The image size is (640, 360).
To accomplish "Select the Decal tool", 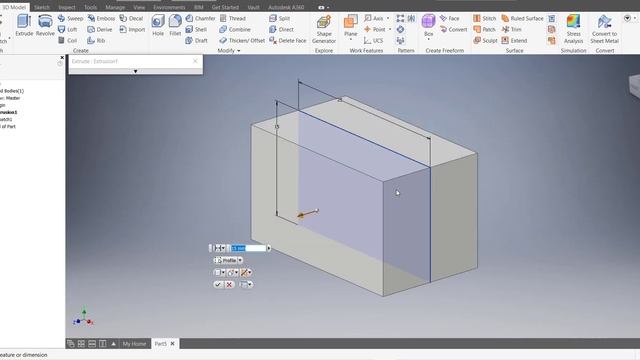I will (x=131, y=18).
